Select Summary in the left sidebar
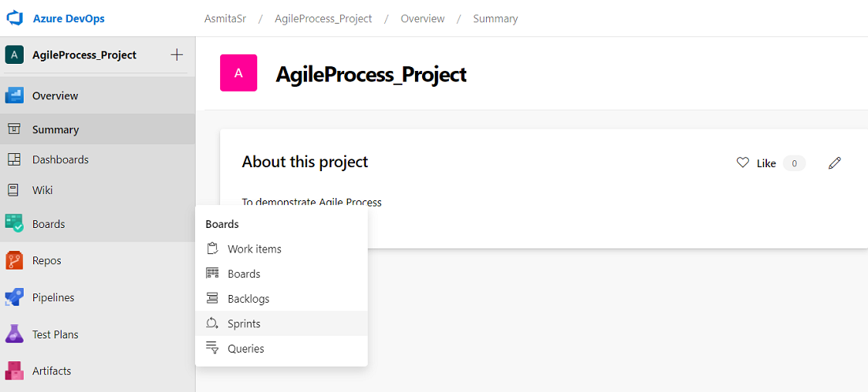 coord(55,129)
